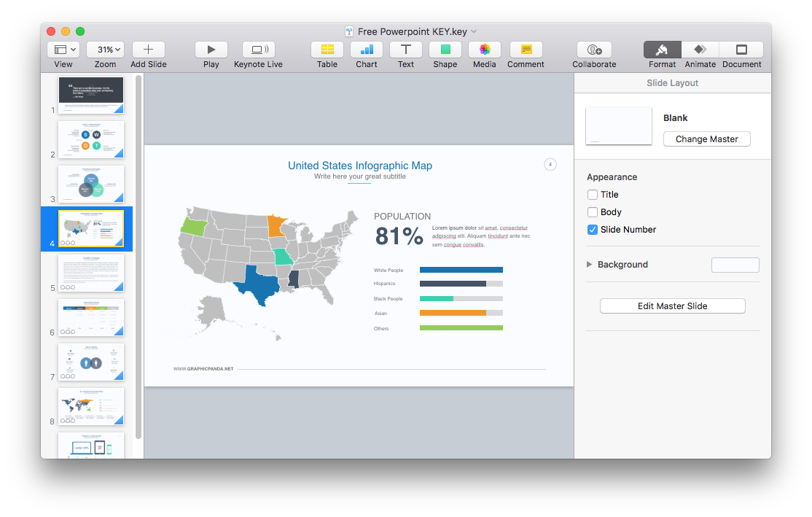
Task: Open the View options dropdown
Action: click(63, 49)
